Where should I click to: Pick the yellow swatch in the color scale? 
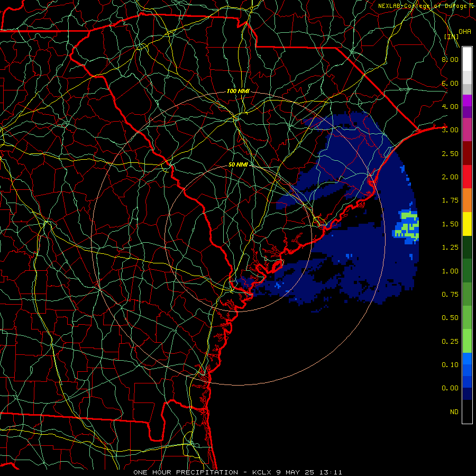(x=467, y=224)
